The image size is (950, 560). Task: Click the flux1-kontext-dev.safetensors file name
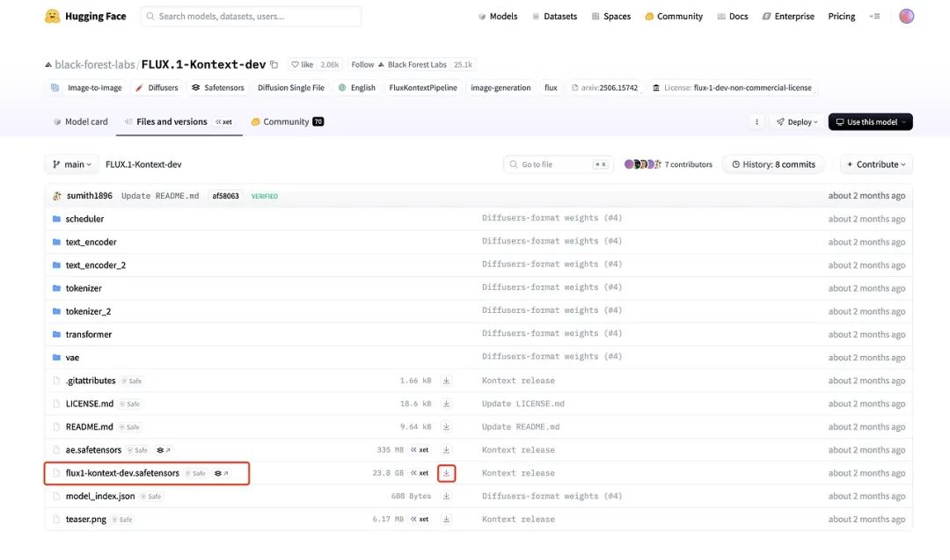(x=122, y=473)
